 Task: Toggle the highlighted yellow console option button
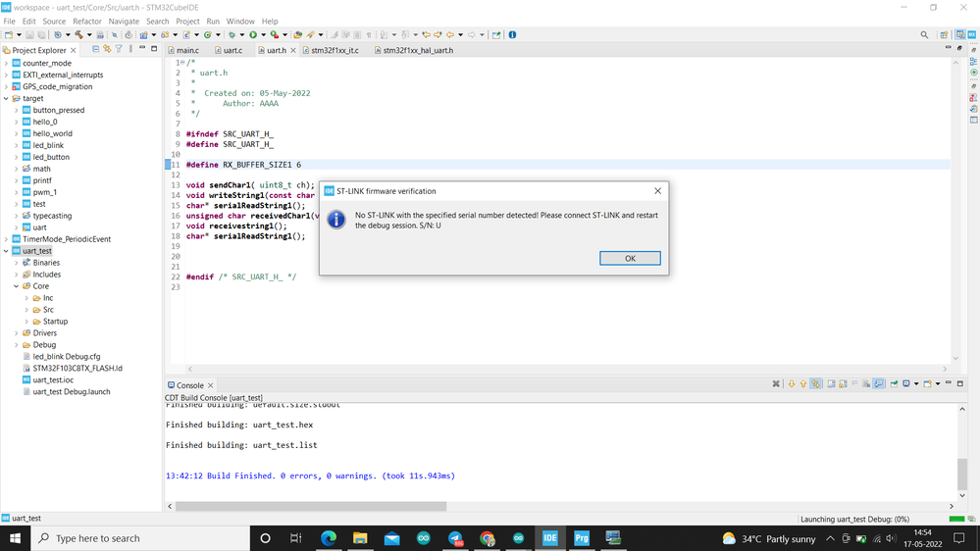[815, 383]
